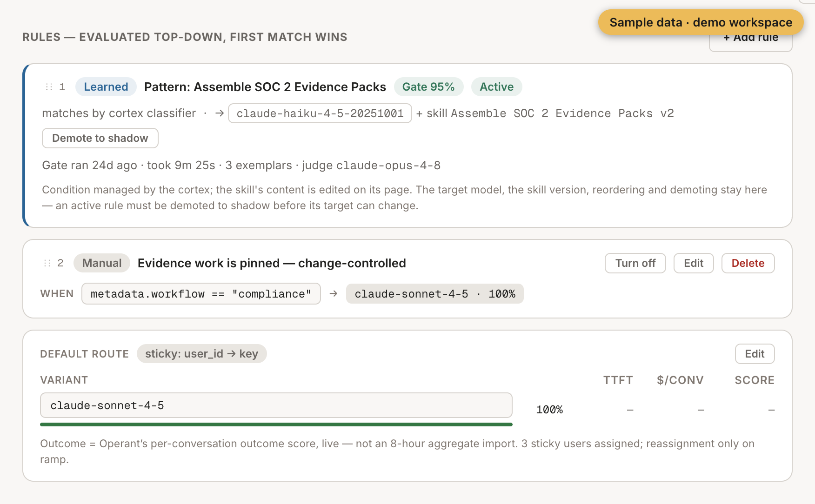Click the Gate ran 24d ago text

coord(90,166)
